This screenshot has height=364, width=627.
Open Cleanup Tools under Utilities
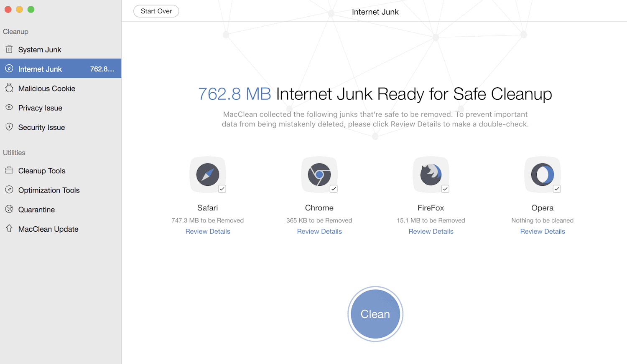click(42, 171)
